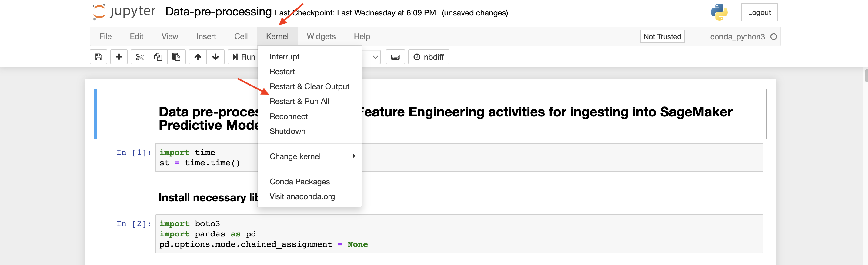Click the Logout button
This screenshot has width=868, height=265.
point(759,12)
